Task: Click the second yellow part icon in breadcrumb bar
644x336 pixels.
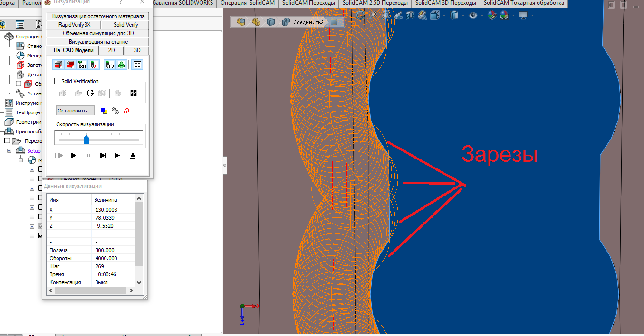Action: coord(256,22)
